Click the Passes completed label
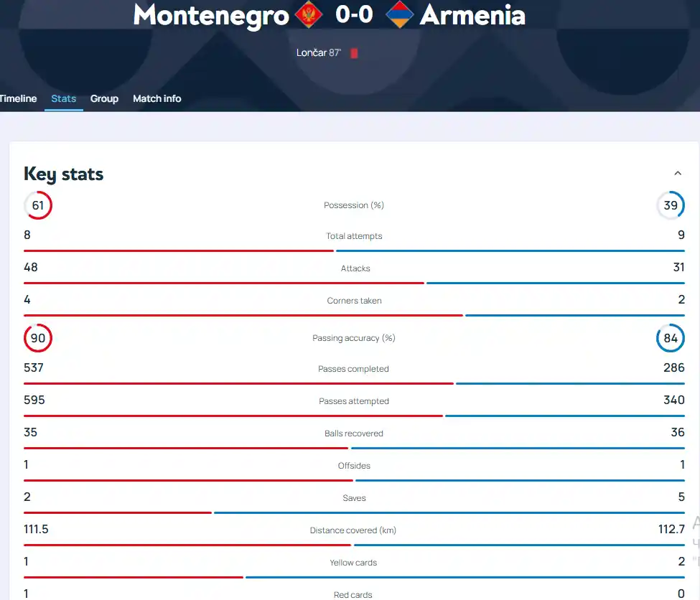 coord(353,369)
